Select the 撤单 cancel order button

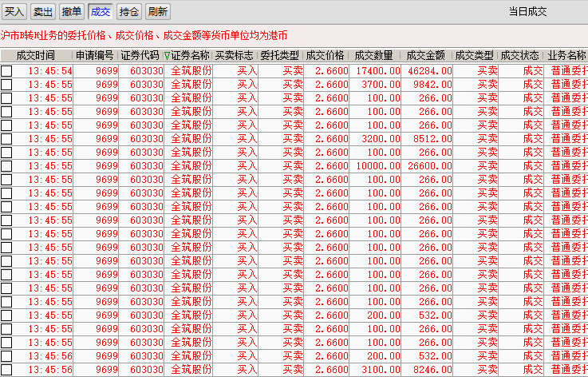(72, 12)
